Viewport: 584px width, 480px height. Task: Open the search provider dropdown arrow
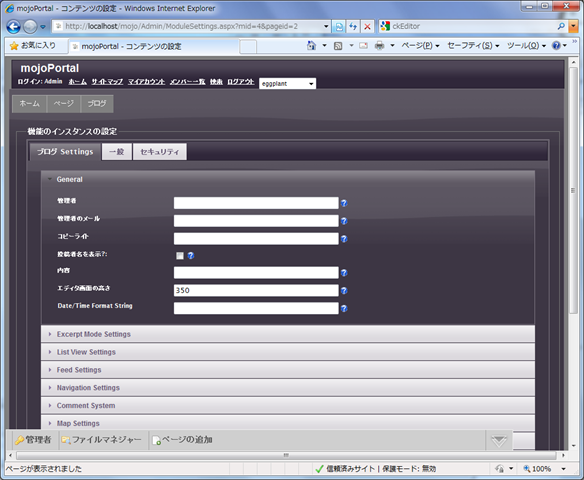click(x=574, y=26)
